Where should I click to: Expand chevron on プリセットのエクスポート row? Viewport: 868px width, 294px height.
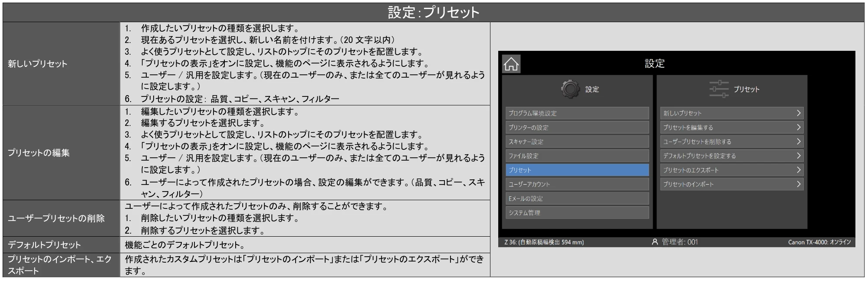[x=798, y=170]
